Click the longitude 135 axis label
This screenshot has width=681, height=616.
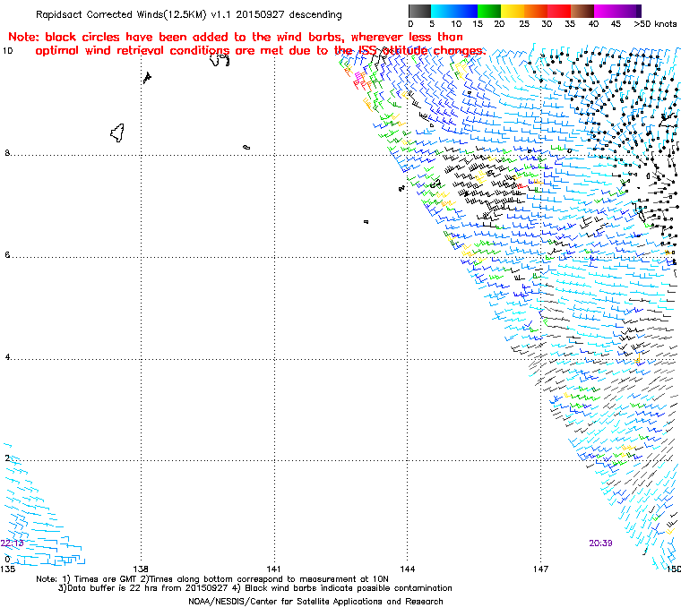(x=8, y=569)
